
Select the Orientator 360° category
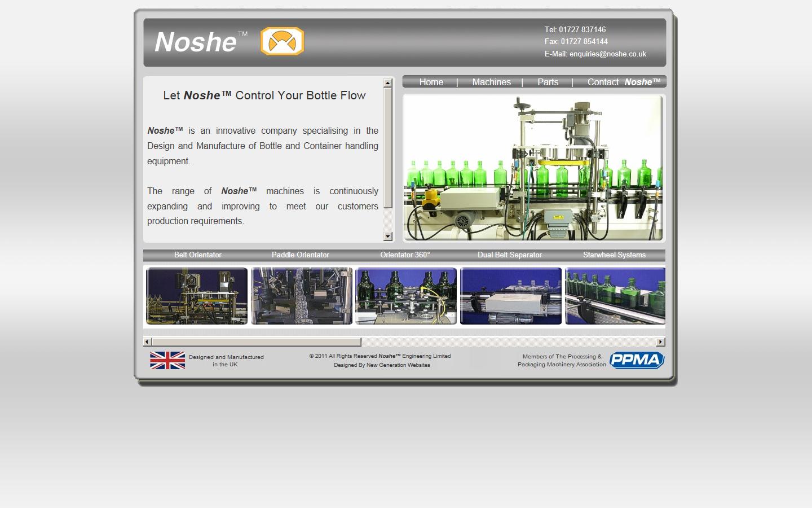[x=405, y=255]
